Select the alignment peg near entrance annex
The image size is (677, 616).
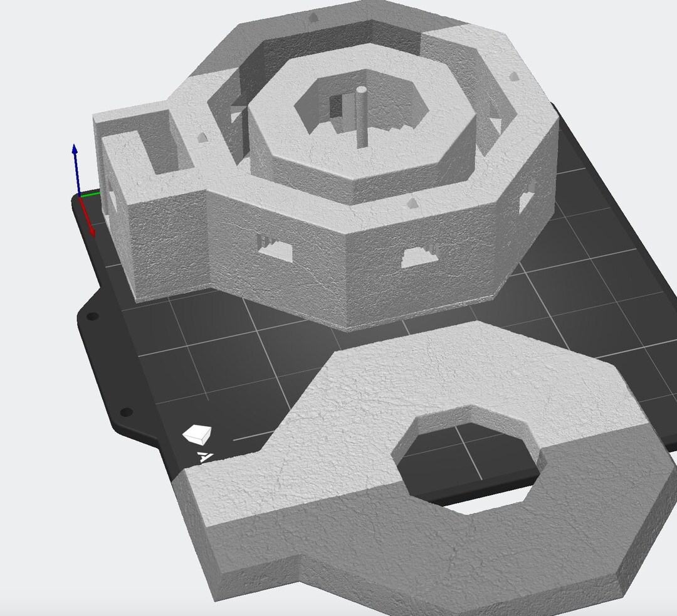click(202, 138)
